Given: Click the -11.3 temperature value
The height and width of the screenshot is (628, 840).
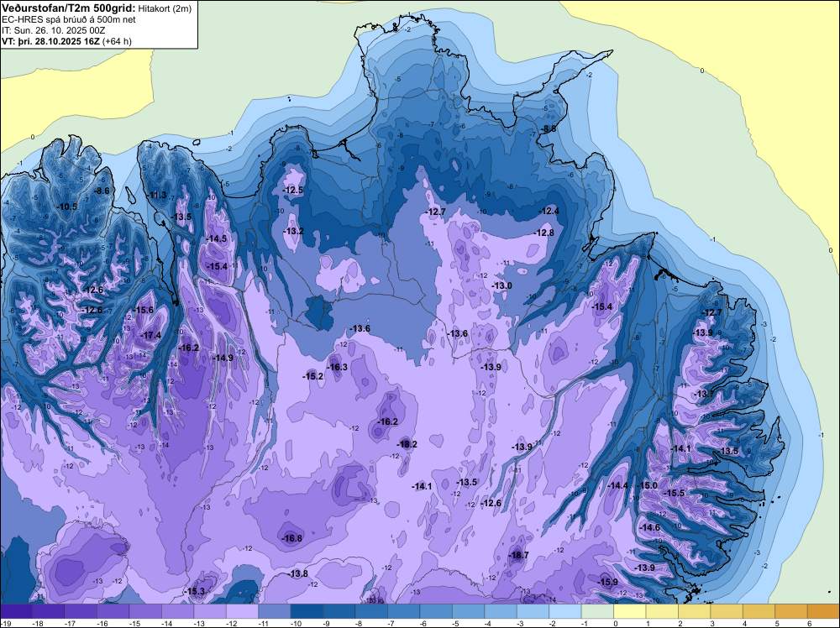Looking at the screenshot, I should [x=156, y=195].
